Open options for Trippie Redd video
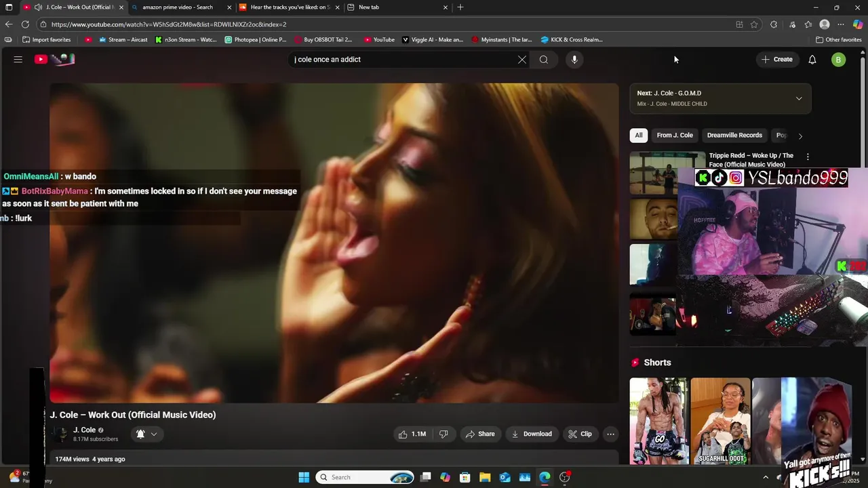 click(808, 157)
